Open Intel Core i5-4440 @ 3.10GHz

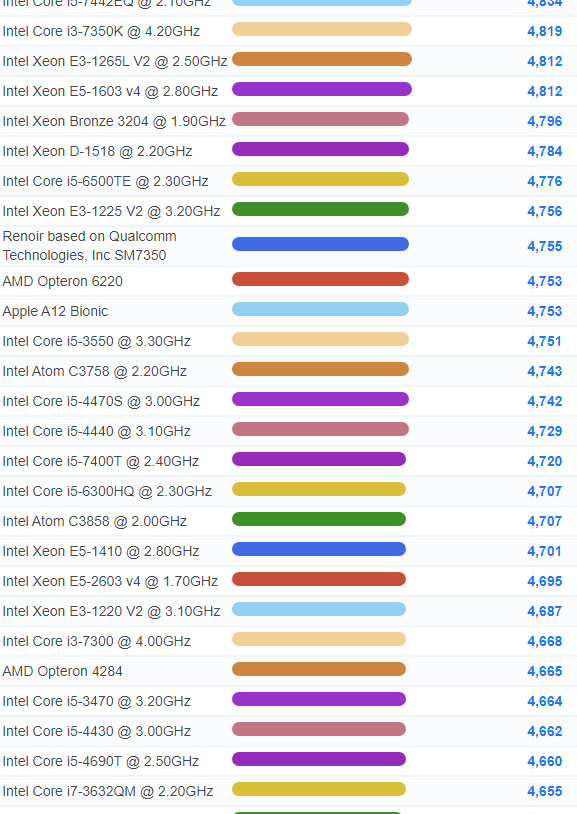[x=97, y=431]
